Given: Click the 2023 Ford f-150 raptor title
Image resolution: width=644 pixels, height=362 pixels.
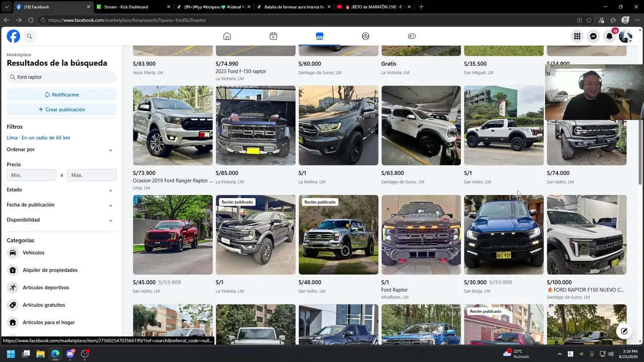Looking at the screenshot, I should (x=241, y=71).
